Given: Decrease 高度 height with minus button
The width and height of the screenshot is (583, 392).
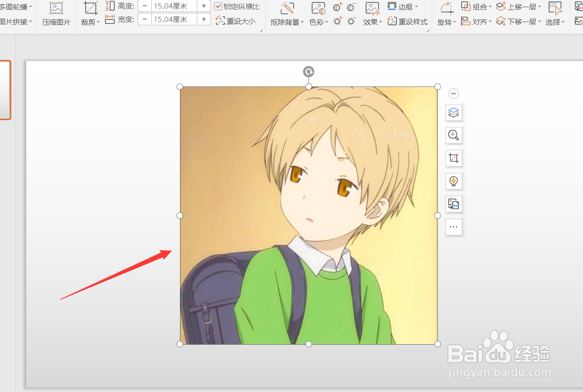Looking at the screenshot, I should click(x=145, y=6).
